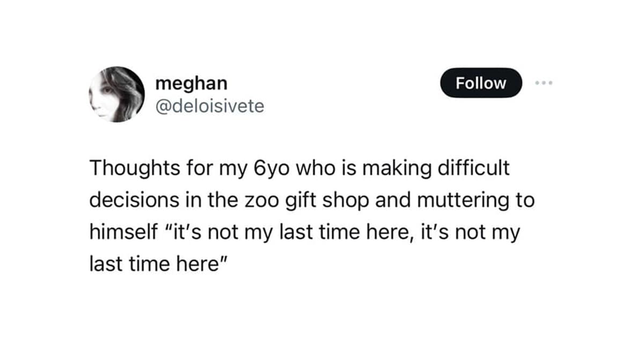Click the "@" symbol in the username
644x337 pixels.
tap(160, 106)
